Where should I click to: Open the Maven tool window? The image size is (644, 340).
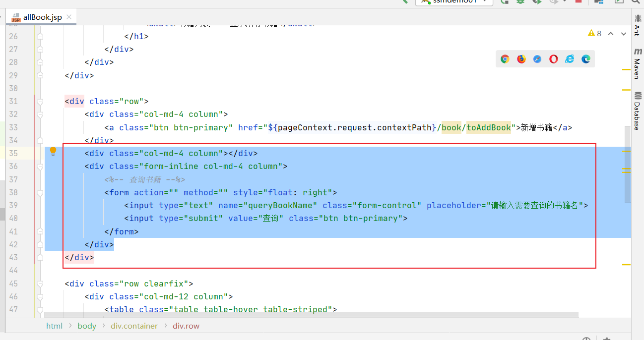(x=637, y=63)
